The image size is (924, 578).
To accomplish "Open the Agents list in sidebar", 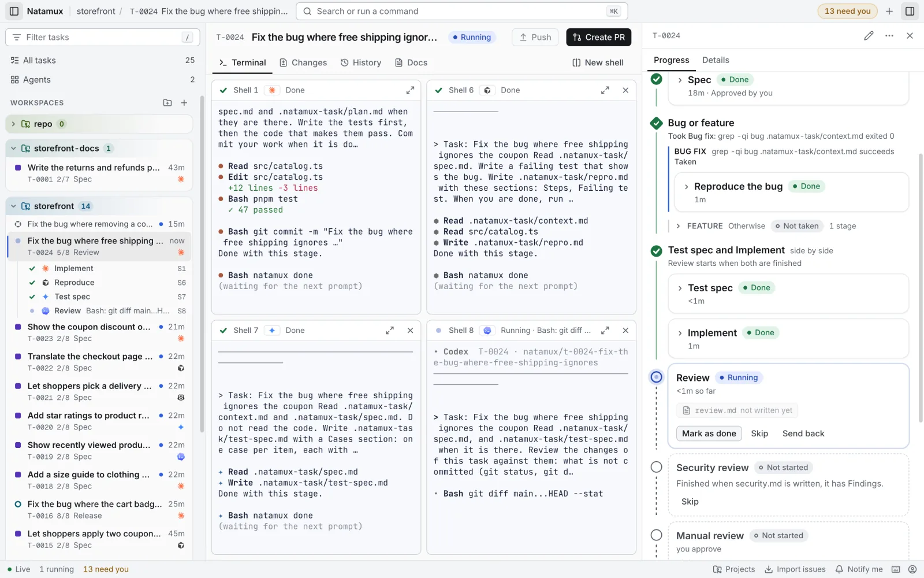I will [x=103, y=80].
